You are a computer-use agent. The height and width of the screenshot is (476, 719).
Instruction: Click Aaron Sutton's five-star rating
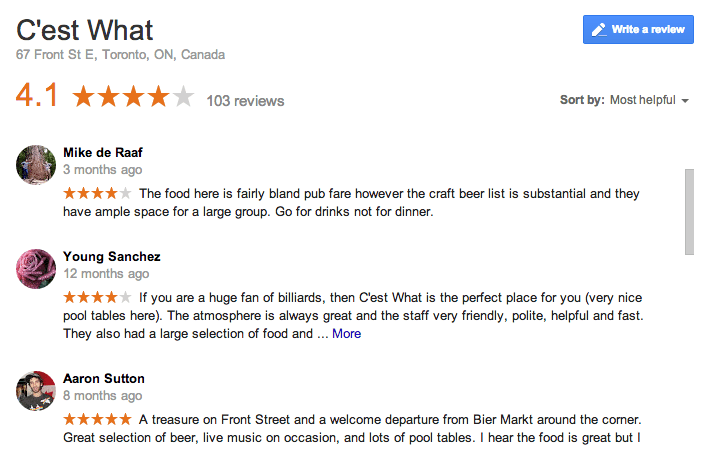[97, 419]
